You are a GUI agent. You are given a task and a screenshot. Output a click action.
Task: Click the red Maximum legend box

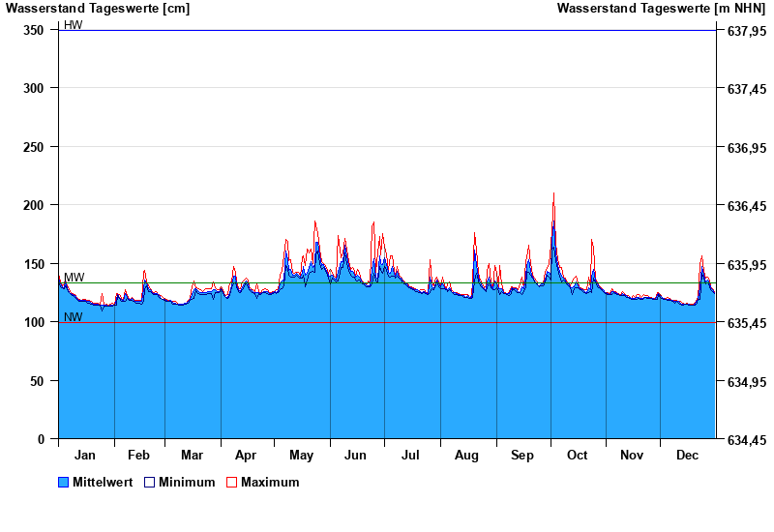pyautogui.click(x=231, y=483)
